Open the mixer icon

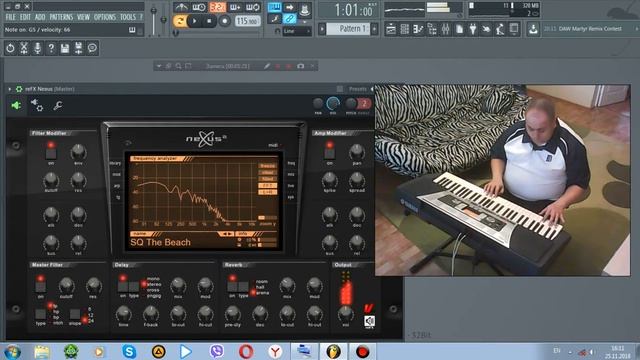click(445, 29)
